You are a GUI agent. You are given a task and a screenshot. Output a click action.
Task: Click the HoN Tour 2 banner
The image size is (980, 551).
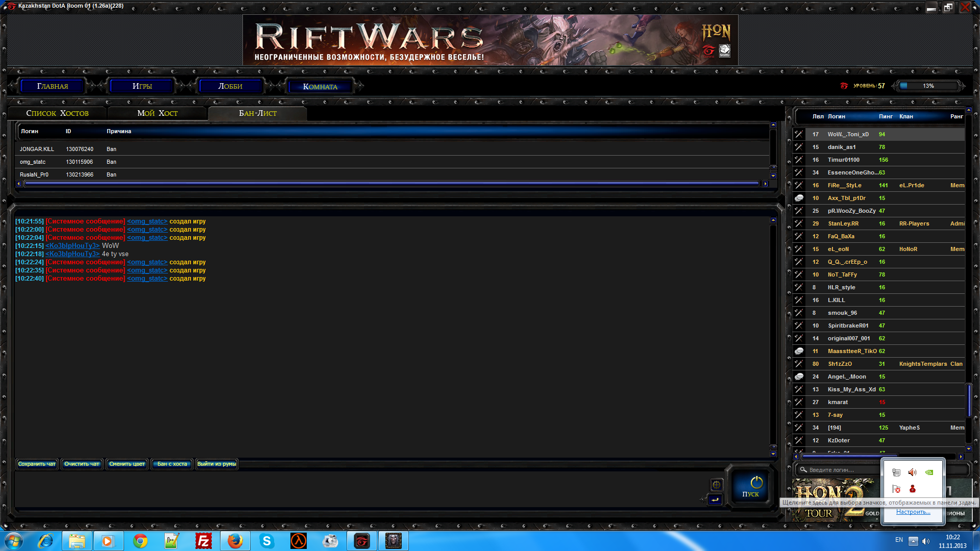[837, 500]
